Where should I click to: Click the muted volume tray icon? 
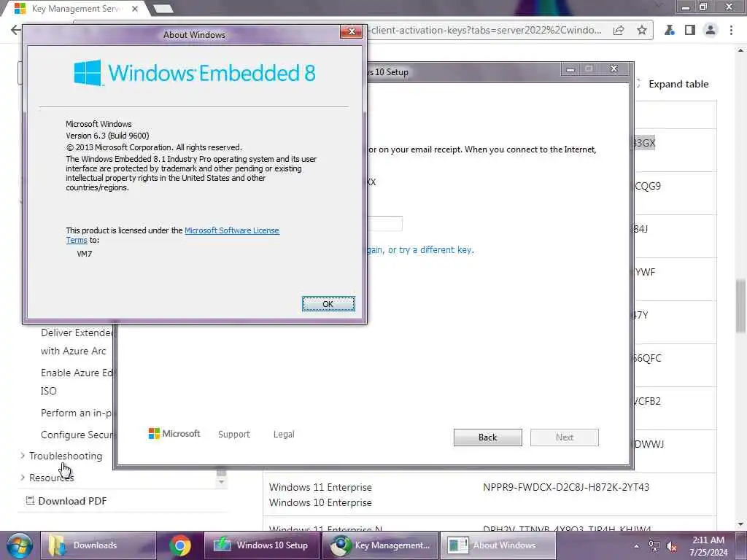[672, 547]
